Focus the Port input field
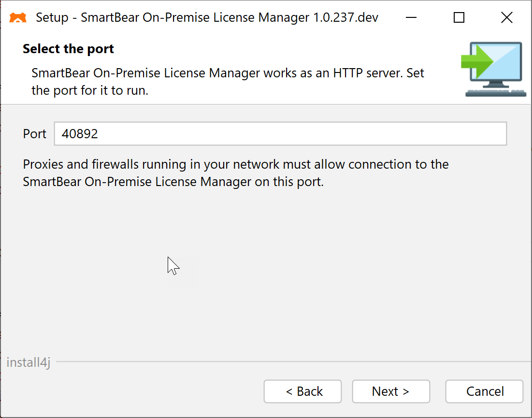532x418 pixels. click(280, 134)
